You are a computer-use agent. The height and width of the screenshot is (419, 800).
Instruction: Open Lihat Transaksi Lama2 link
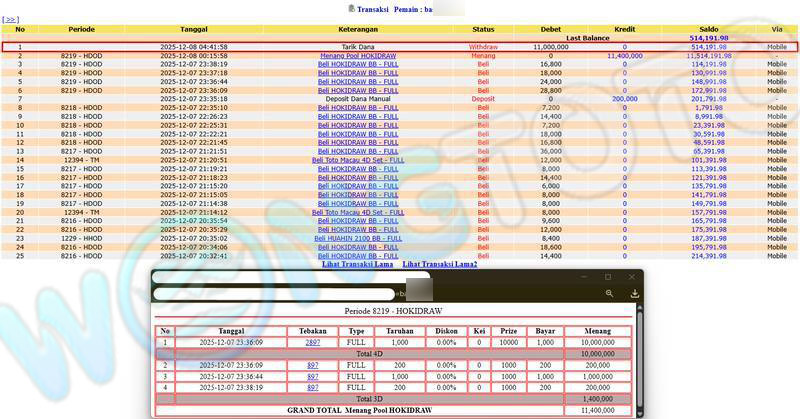(440, 264)
